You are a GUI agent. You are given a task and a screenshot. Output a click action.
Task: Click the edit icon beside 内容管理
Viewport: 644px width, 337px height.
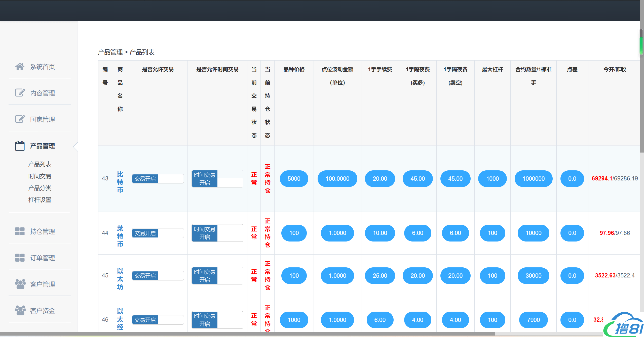click(20, 93)
